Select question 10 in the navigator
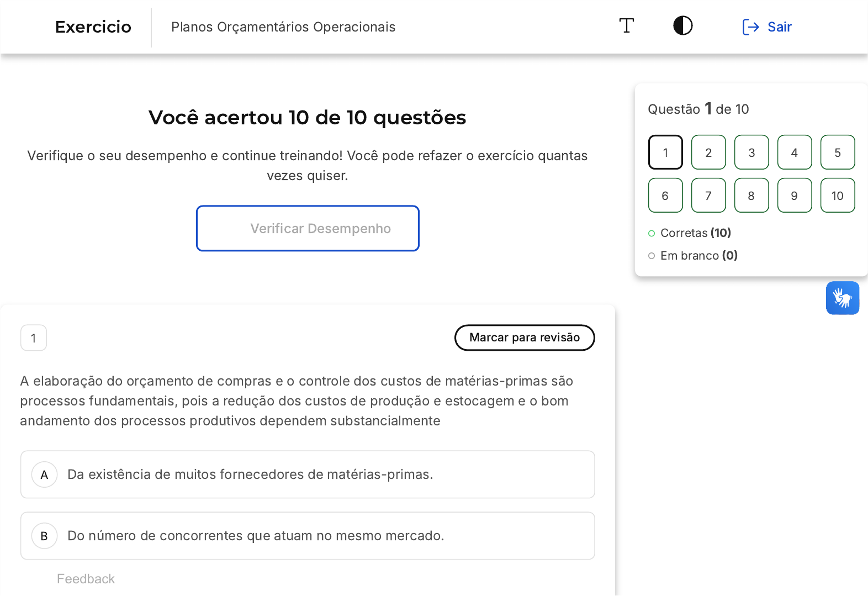Screen dimensions: 868x596 [838, 196]
